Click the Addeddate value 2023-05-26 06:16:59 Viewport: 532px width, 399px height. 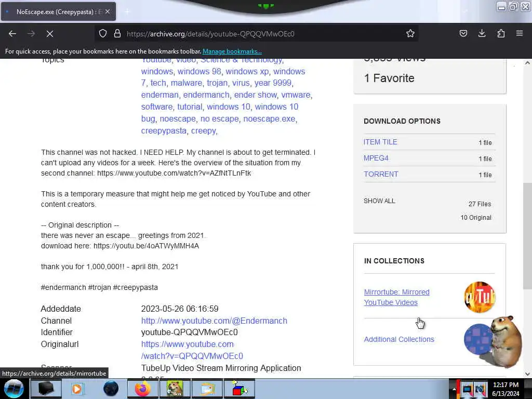pyautogui.click(x=180, y=309)
